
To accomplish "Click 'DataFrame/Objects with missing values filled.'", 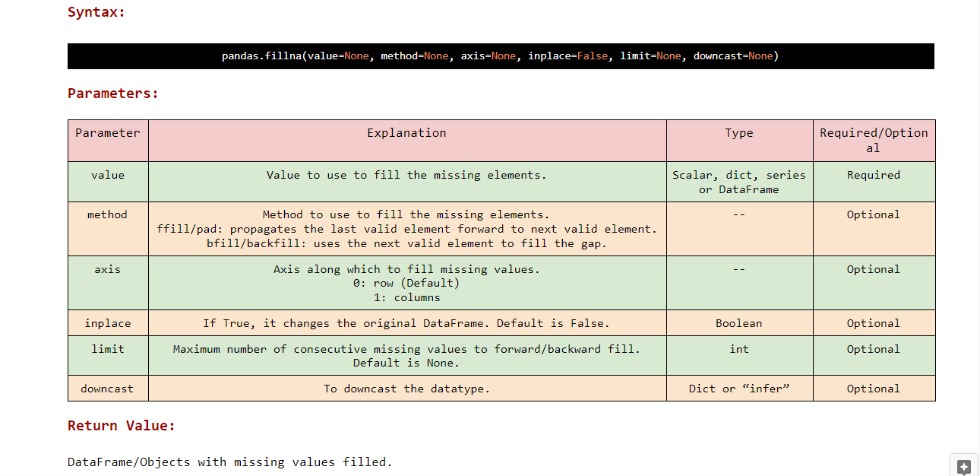I will [230, 462].
